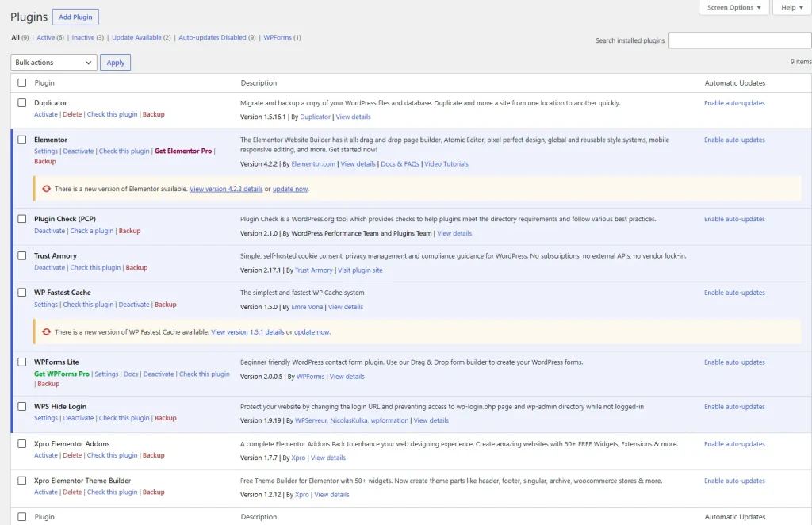Filter by Update Available plugins
This screenshot has height=525, width=812.
coord(136,37)
